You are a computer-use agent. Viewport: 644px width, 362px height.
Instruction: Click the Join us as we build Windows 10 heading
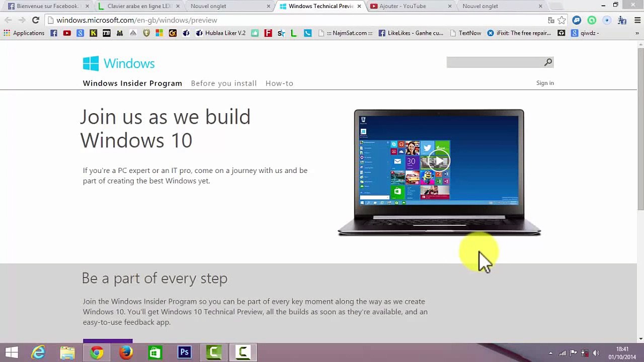[166, 128]
